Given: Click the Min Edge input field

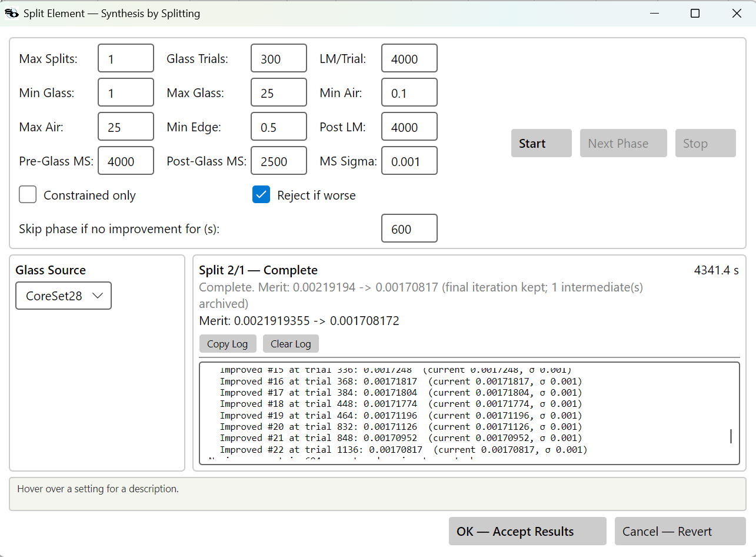Looking at the screenshot, I should pos(279,127).
